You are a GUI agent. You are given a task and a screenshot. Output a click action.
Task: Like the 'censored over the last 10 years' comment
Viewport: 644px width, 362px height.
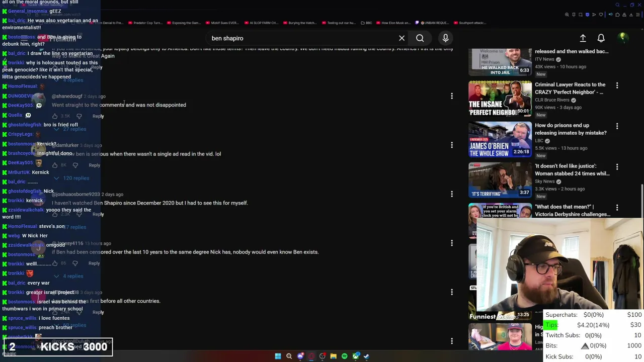[55, 263]
